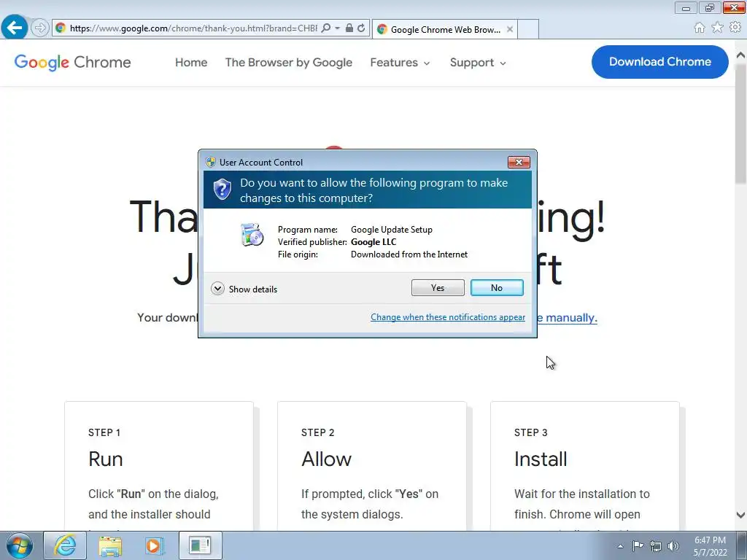This screenshot has height=560, width=747.
Task: Click the Google LLC publisher text
Action: click(373, 242)
